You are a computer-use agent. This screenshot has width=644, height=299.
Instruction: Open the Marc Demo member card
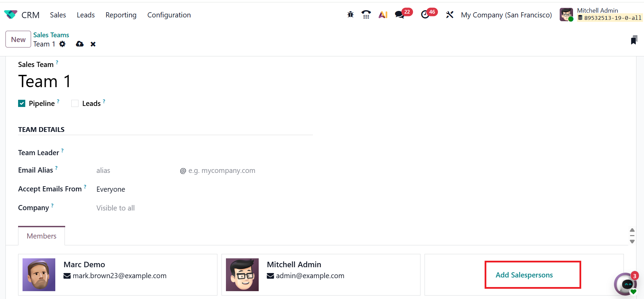(x=118, y=275)
